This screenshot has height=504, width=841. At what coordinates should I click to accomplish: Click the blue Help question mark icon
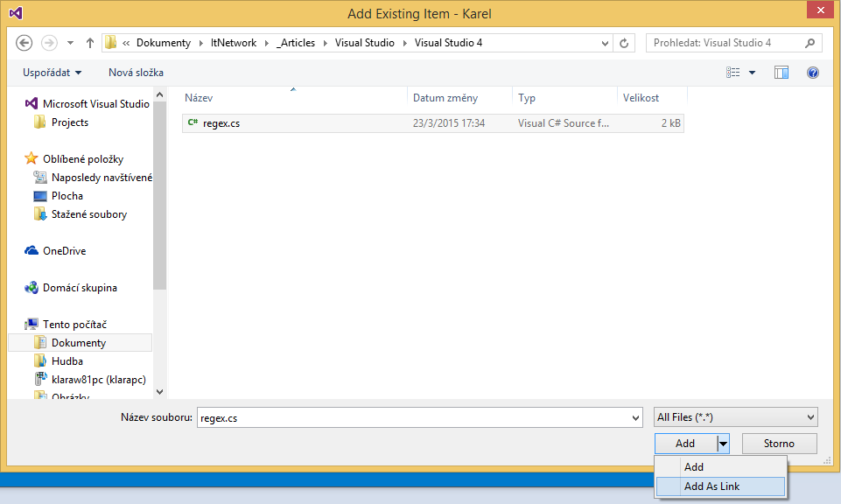[x=812, y=73]
